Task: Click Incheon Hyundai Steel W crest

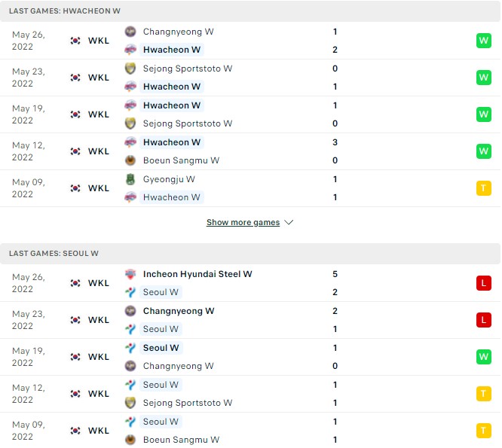Action: pyautogui.click(x=130, y=274)
